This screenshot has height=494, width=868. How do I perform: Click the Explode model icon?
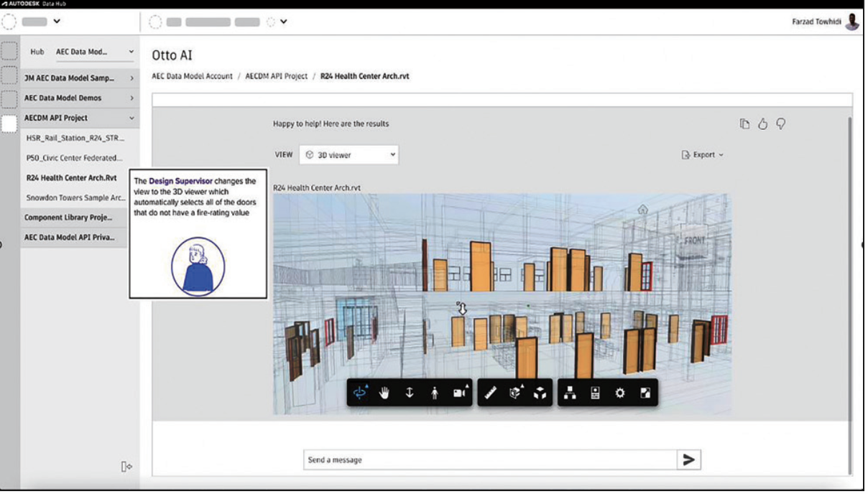[540, 393]
